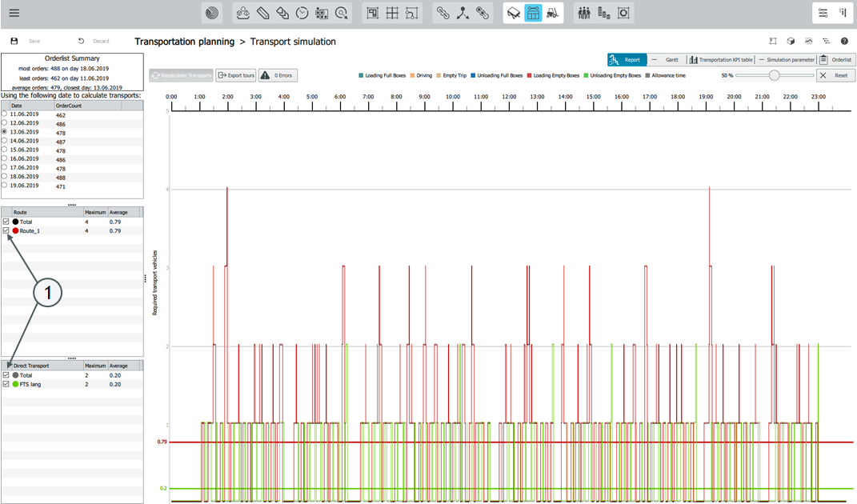This screenshot has height=504, width=857.
Task: Click the Discard undo arrow icon
Action: tap(81, 41)
